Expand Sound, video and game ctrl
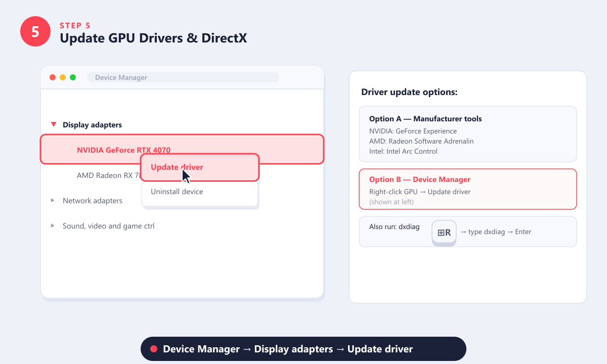Viewport: 607px width, 364px height. click(53, 225)
